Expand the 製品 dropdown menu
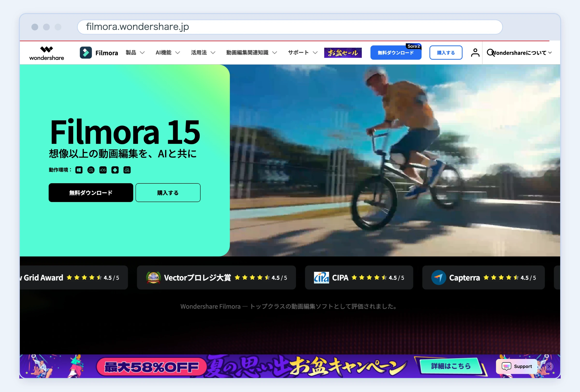This screenshot has width=580, height=392. [135, 53]
